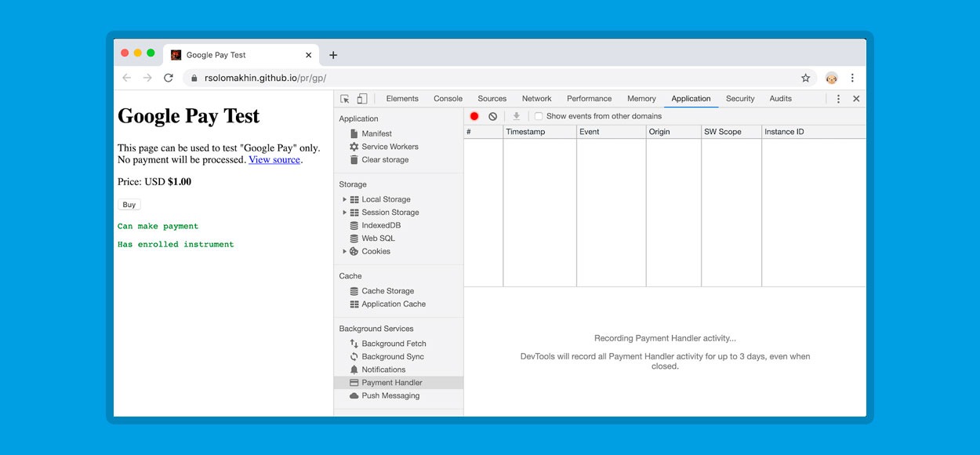Click the SW Scope column header
This screenshot has width=980, height=455.
(x=731, y=132)
